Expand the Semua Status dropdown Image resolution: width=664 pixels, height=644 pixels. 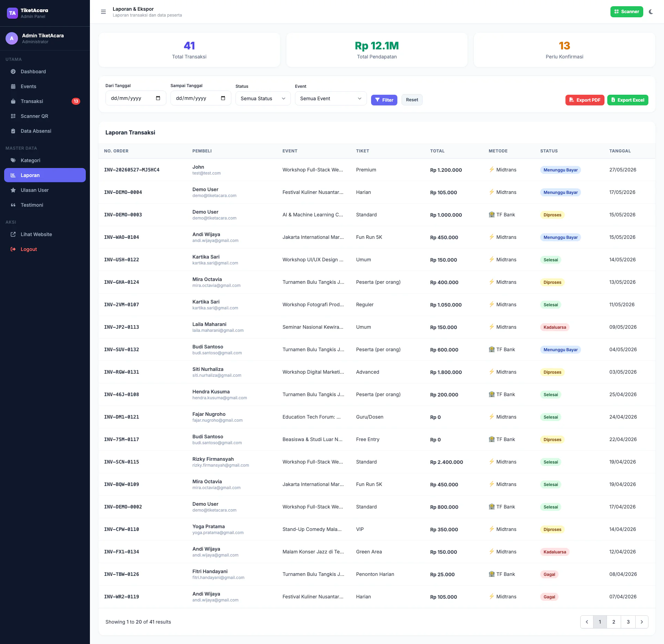click(x=263, y=99)
